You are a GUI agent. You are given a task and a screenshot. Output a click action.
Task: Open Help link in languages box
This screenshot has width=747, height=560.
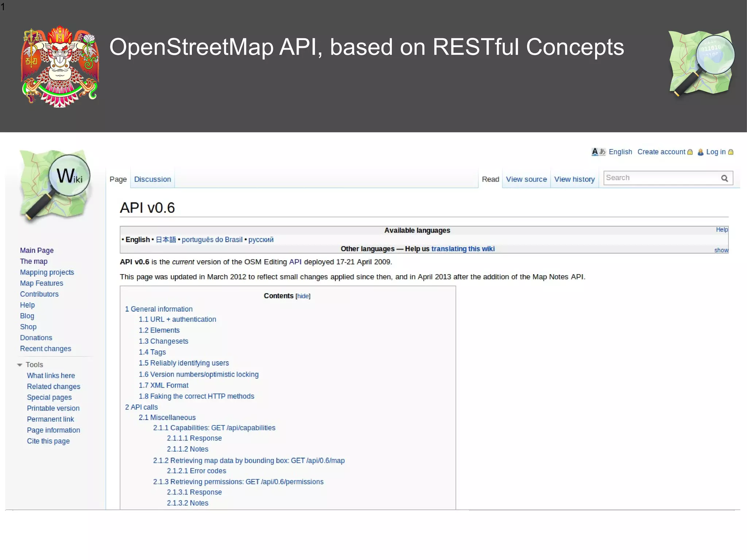click(721, 229)
